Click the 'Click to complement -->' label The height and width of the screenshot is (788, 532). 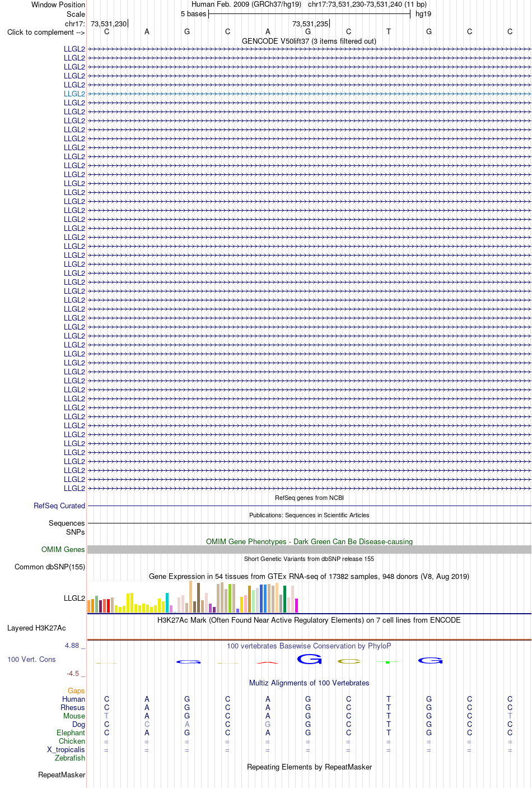click(46, 32)
